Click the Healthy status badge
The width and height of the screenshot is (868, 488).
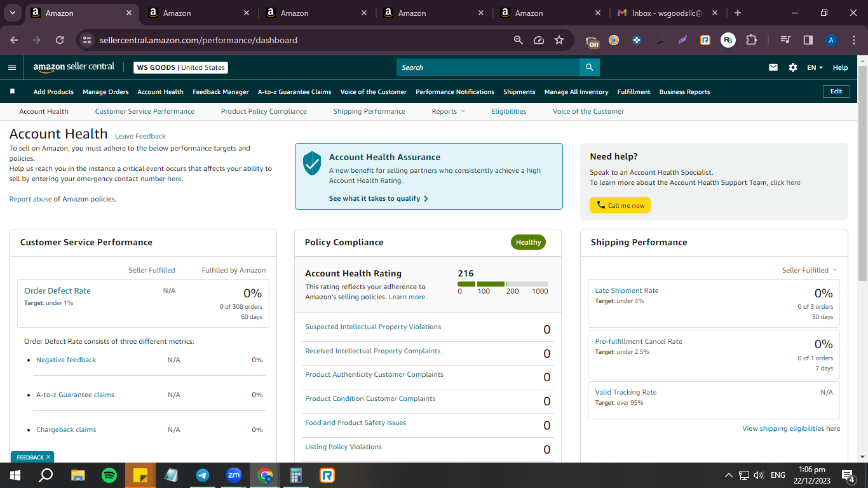(528, 242)
